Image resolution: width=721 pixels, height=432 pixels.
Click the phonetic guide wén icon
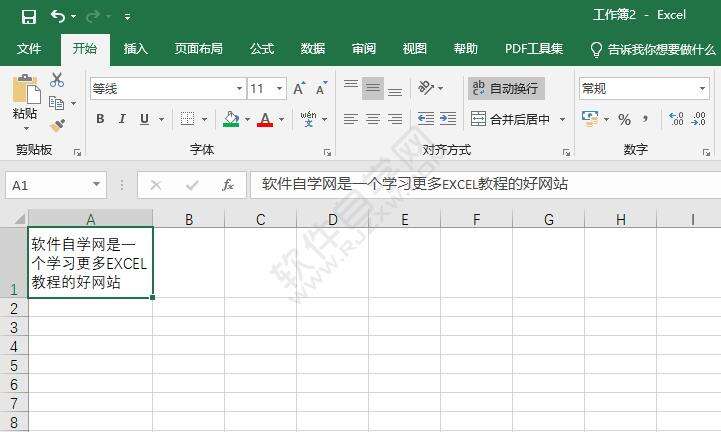click(308, 119)
